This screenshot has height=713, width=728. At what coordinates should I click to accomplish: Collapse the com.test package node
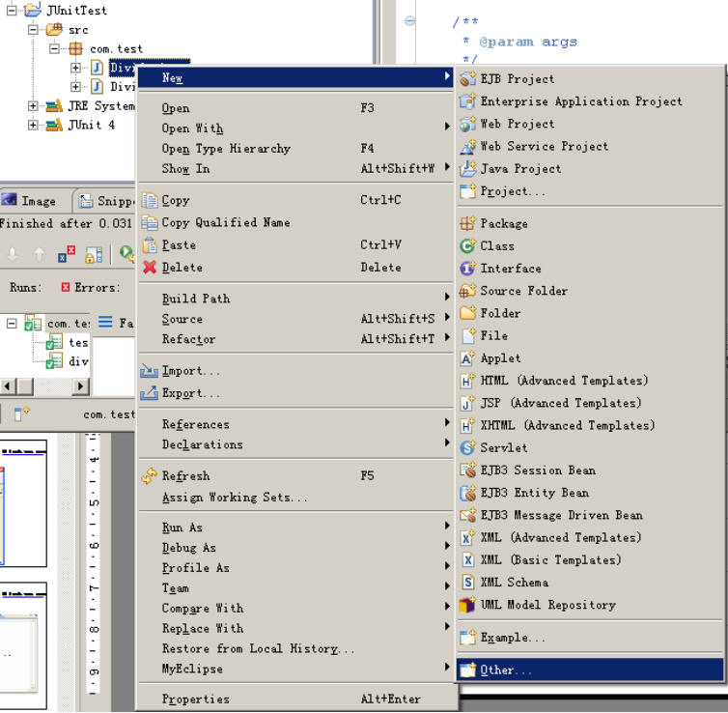click(54, 48)
